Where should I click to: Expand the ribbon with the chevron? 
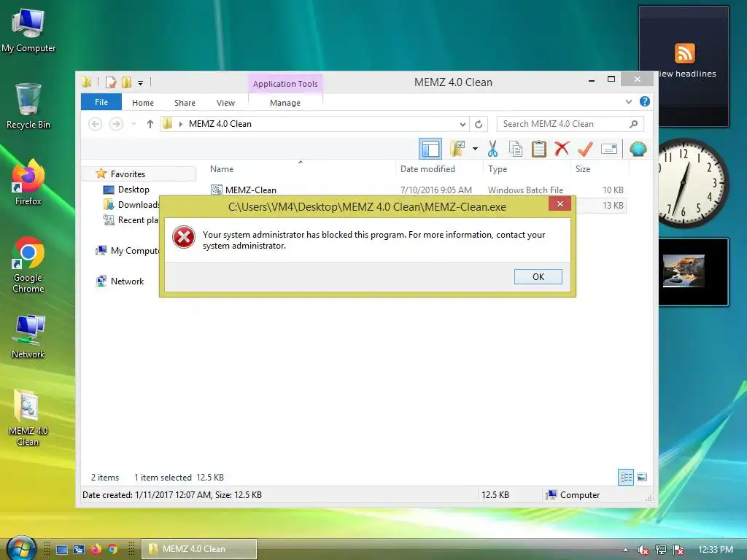[x=629, y=101]
